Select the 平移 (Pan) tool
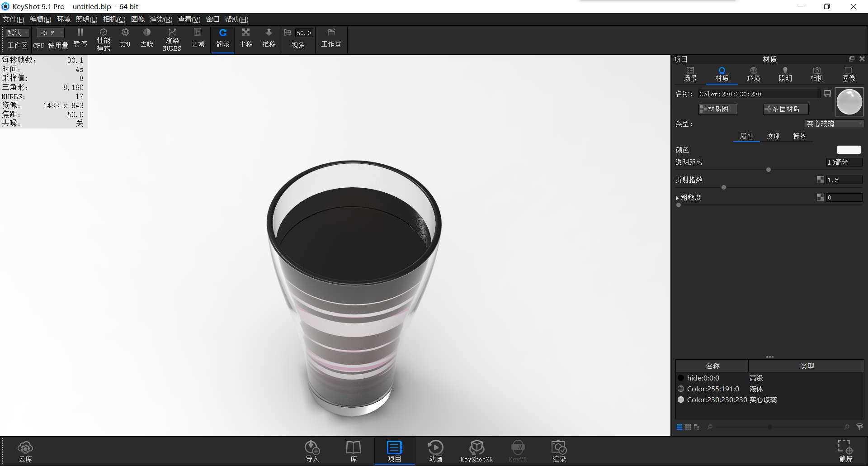 245,38
